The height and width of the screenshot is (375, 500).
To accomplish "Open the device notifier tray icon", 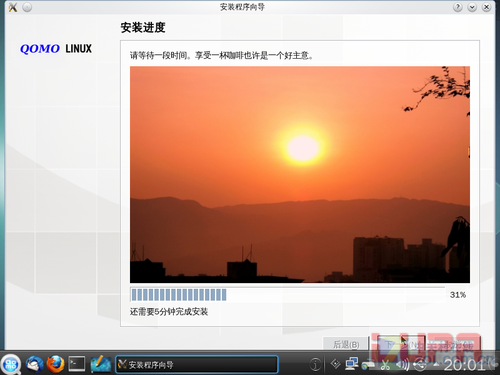I will pyautogui.click(x=419, y=365).
